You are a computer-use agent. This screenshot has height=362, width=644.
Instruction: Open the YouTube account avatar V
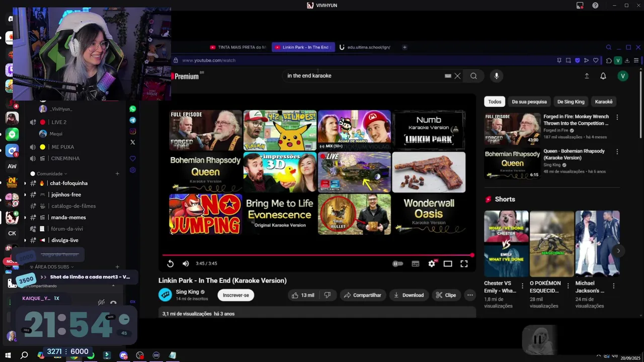tap(623, 76)
